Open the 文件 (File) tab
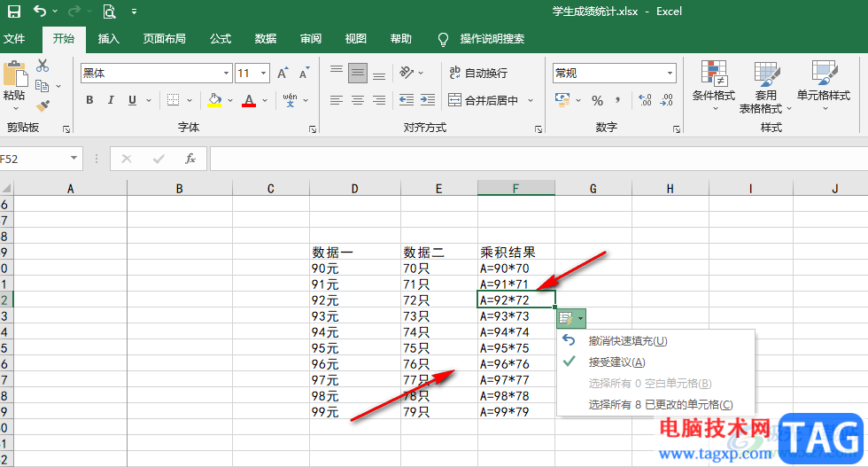Image resolution: width=868 pixels, height=467 pixels. [14, 38]
